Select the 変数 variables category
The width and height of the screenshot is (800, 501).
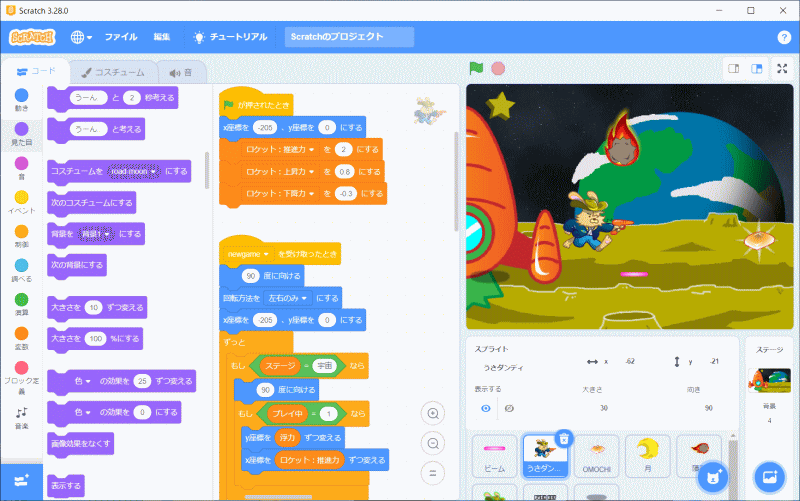point(21,338)
